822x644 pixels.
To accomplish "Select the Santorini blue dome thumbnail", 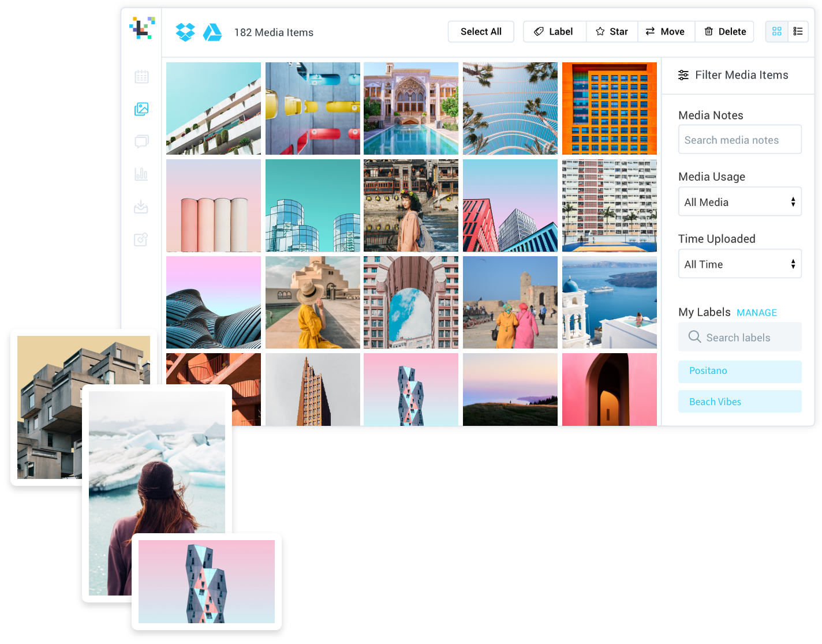I will click(x=610, y=302).
